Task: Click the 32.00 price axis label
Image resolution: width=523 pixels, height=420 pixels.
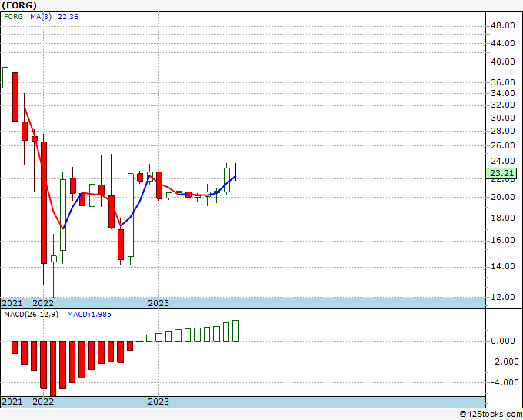Action: point(503,105)
